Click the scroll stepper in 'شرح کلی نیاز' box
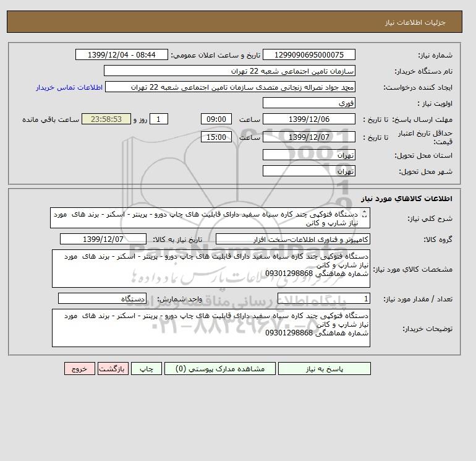The image size is (476, 461). pos(365,214)
